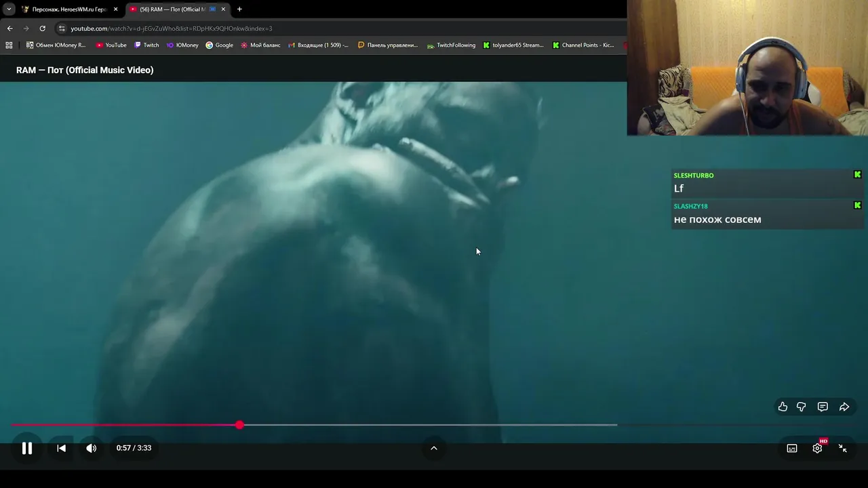Open the Google bookmark

tap(219, 45)
